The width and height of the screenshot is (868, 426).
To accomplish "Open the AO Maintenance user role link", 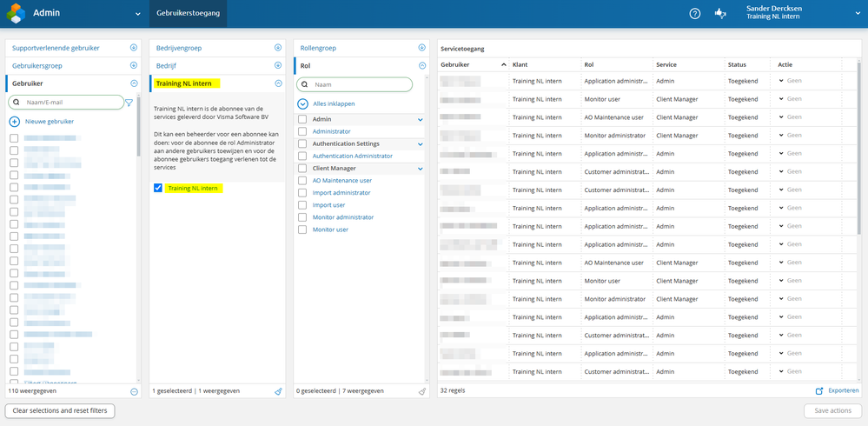I will click(x=342, y=181).
